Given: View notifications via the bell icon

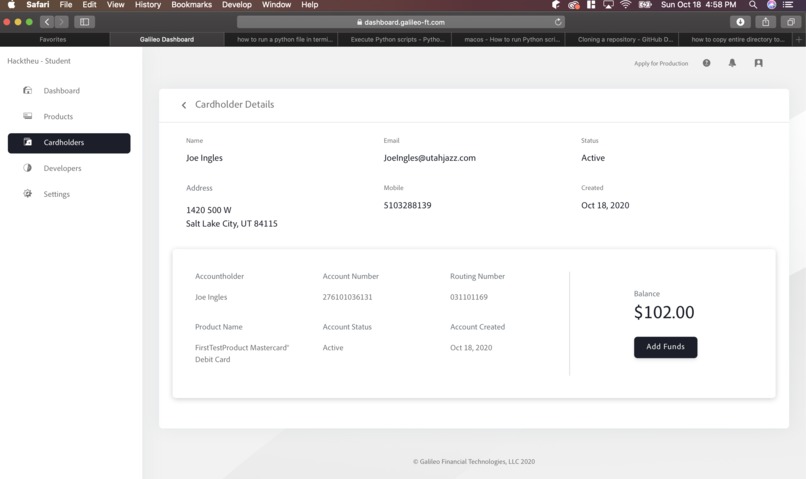Looking at the screenshot, I should coord(732,63).
